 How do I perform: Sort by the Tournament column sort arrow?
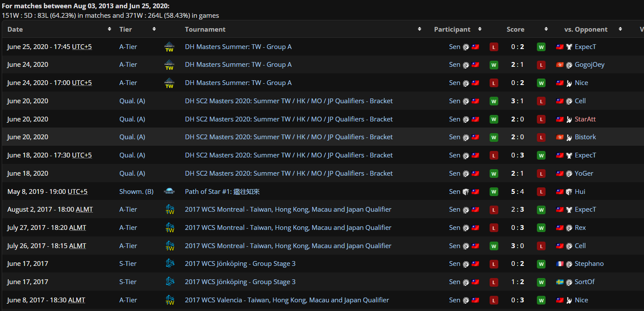[419, 29]
